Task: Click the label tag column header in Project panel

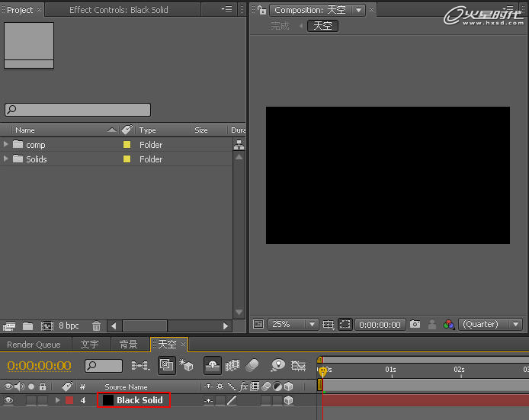Action: pyautogui.click(x=127, y=130)
